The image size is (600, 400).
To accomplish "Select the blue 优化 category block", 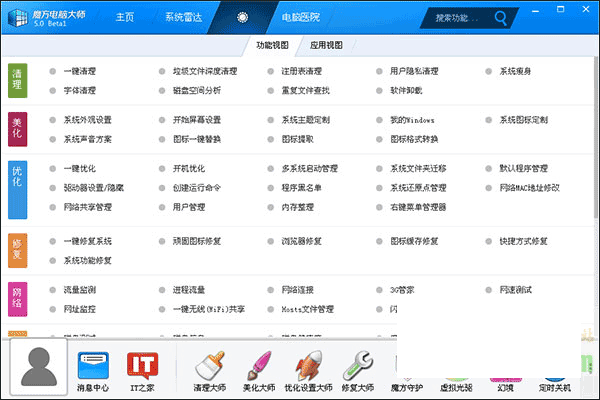I will [18, 189].
